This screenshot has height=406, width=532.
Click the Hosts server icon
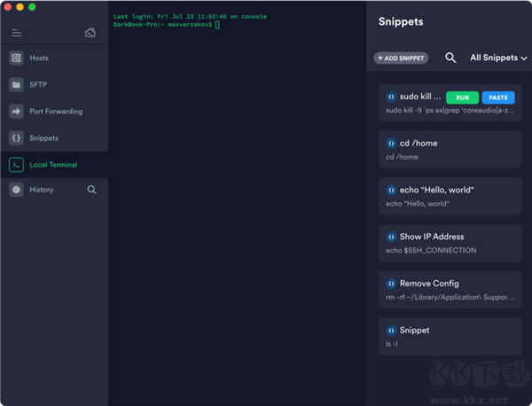[16, 58]
